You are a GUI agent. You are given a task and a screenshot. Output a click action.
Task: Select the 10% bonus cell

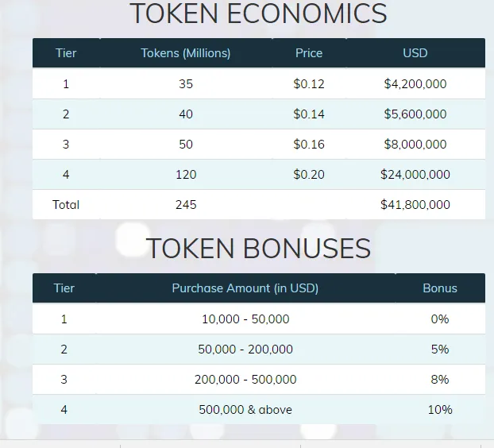point(440,410)
